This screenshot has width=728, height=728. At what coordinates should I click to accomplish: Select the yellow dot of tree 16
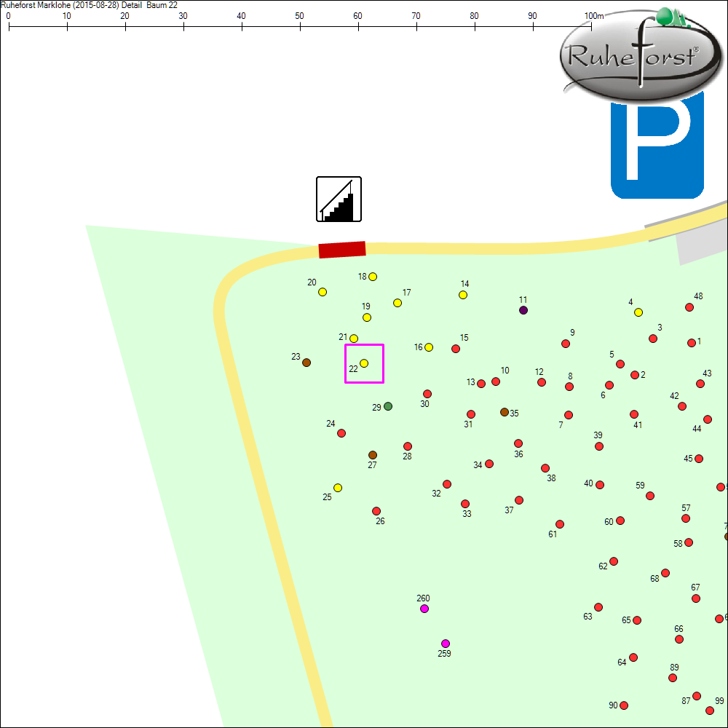coord(429,347)
